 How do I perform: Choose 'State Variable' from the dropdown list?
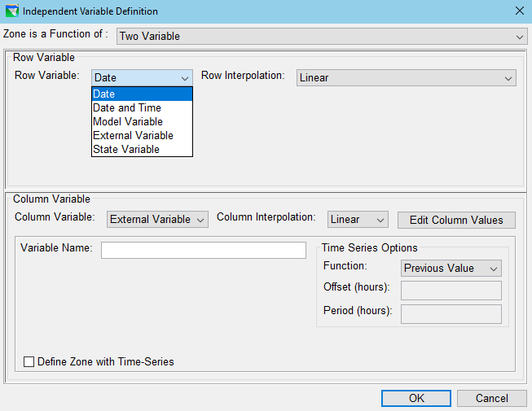[142, 150]
